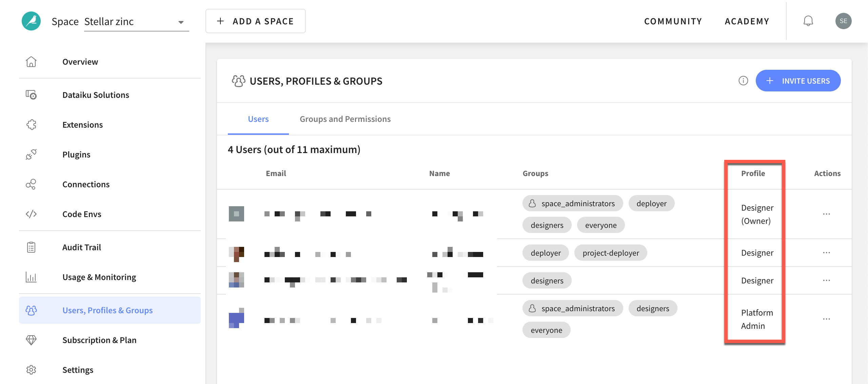
Task: Open the notifications bell
Action: coord(808,21)
